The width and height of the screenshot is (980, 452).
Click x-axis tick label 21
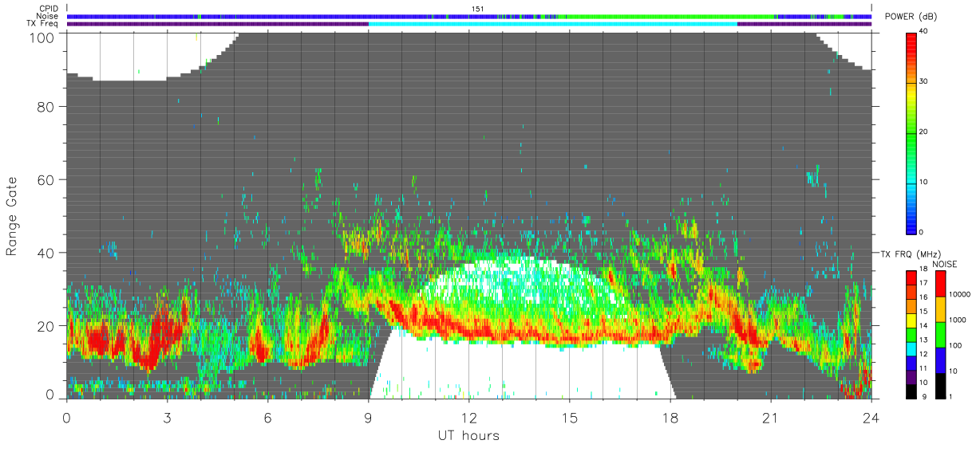point(771,418)
